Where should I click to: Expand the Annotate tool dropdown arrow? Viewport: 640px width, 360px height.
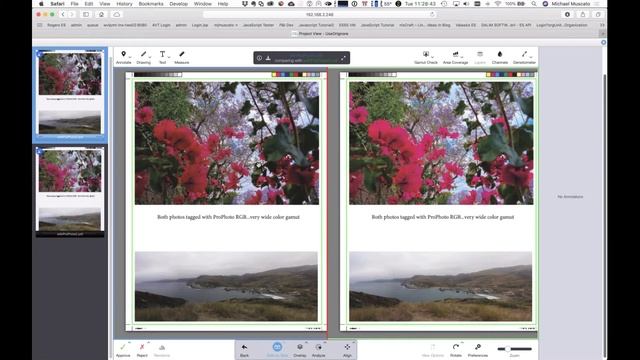[x=129, y=57]
